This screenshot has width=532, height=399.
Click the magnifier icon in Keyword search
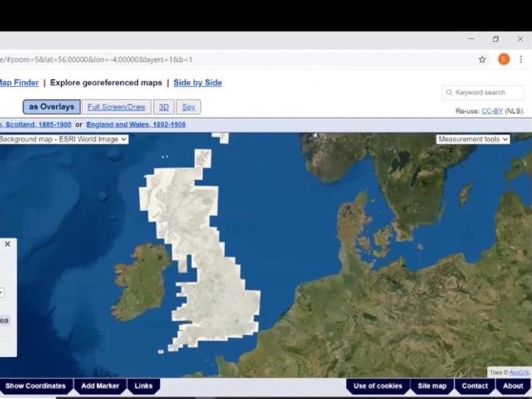[x=449, y=92]
